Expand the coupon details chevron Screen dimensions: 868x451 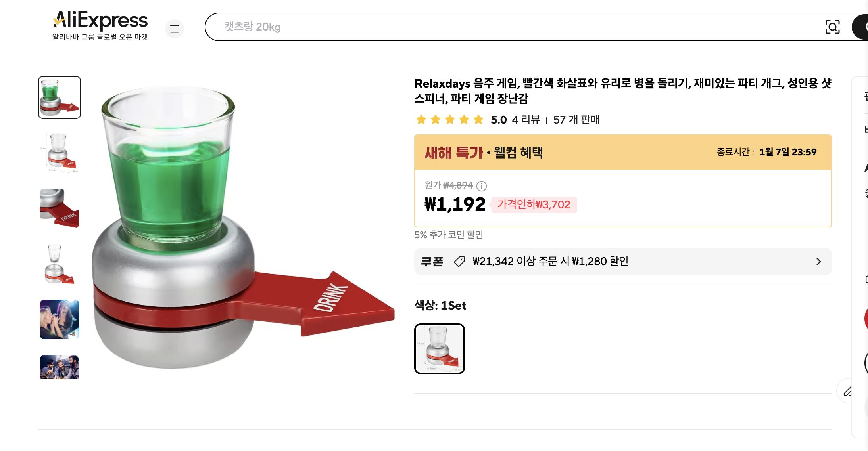point(819,261)
